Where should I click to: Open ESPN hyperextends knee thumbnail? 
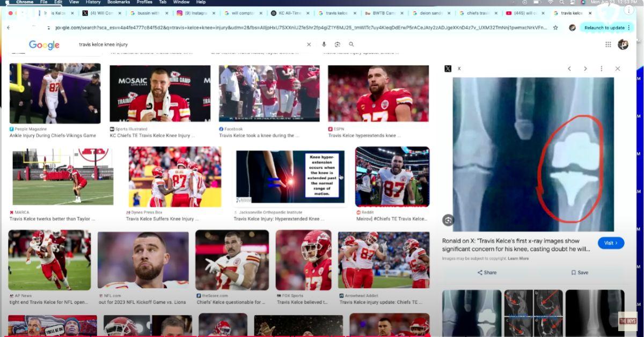378,94
